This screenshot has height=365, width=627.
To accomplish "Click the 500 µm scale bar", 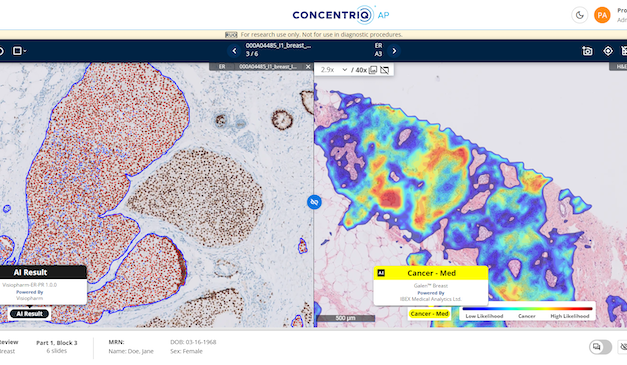I will pos(345,318).
